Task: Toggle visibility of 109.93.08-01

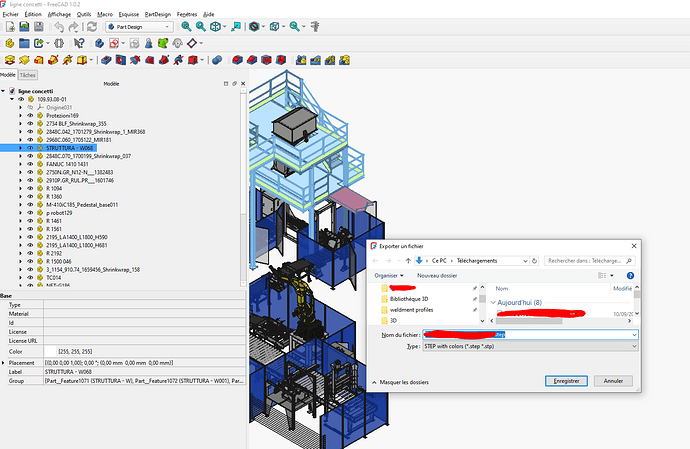Action: [x=21, y=99]
